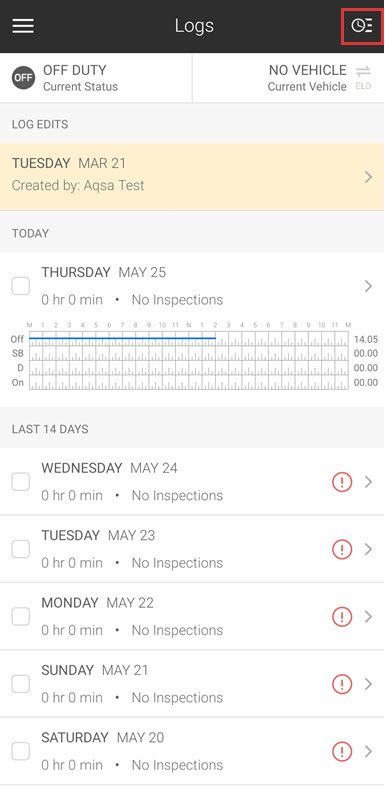Image resolution: width=385 pixels, height=789 pixels.
Task: Open Thursday May 25 log via its chevron
Action: point(368,286)
